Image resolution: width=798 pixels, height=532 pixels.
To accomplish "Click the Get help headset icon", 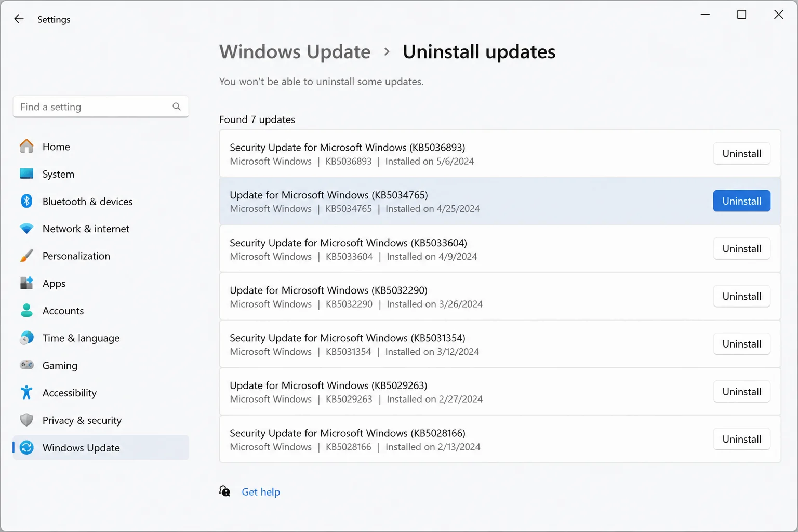I will coord(224,491).
